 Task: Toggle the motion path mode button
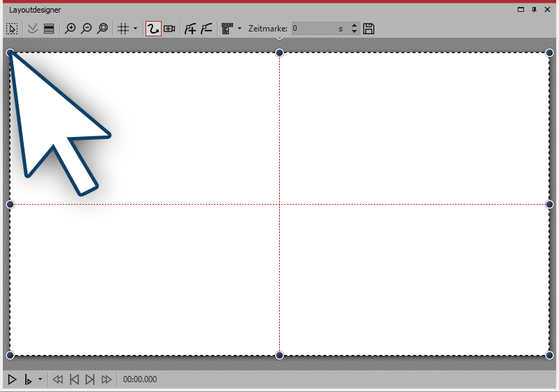click(153, 29)
